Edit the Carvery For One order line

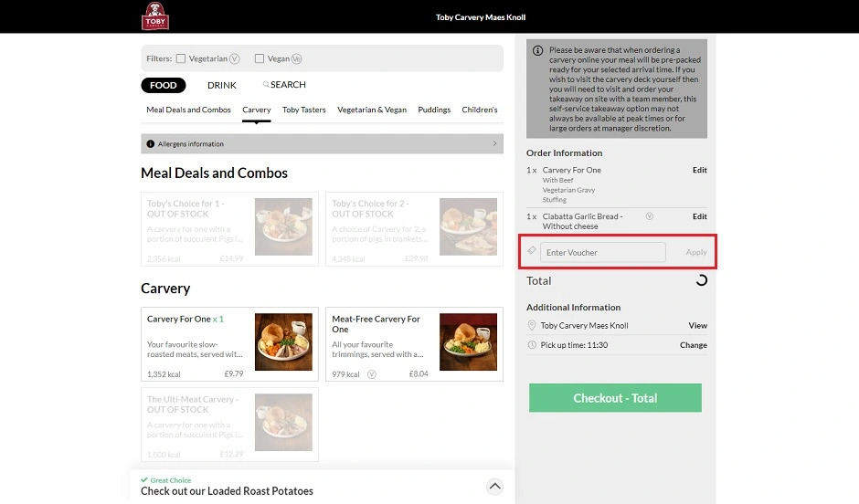pyautogui.click(x=700, y=170)
